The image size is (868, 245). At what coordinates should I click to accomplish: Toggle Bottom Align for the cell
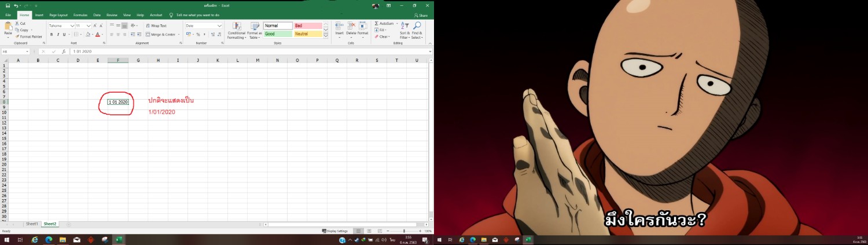tap(124, 25)
